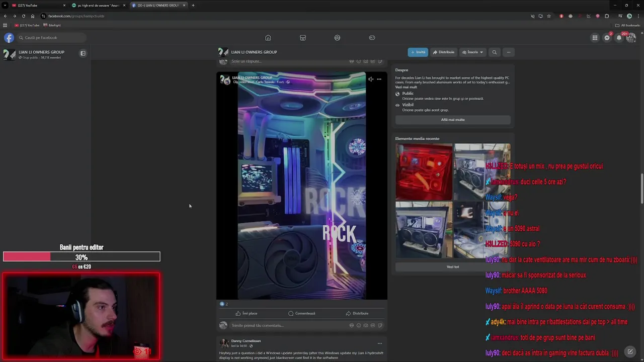Open the Groups icon in top navigation

coord(337,38)
